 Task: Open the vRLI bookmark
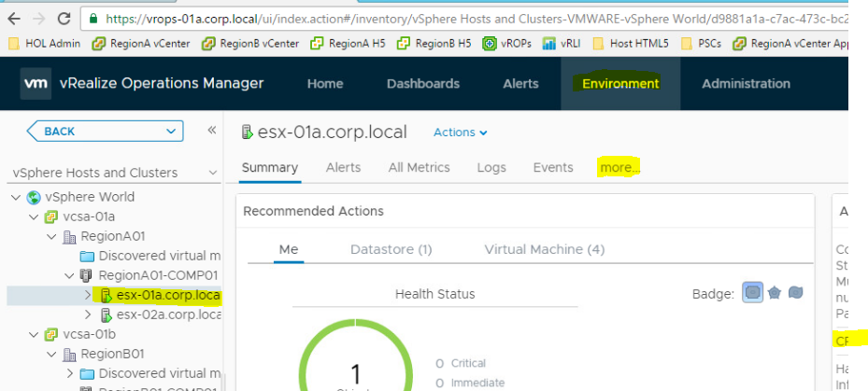pos(562,43)
